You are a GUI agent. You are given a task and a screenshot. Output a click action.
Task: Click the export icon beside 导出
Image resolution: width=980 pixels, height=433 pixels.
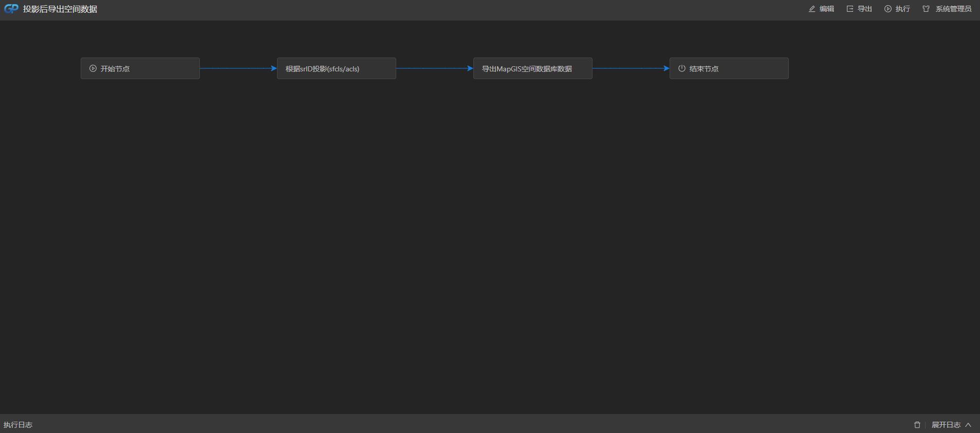(850, 9)
